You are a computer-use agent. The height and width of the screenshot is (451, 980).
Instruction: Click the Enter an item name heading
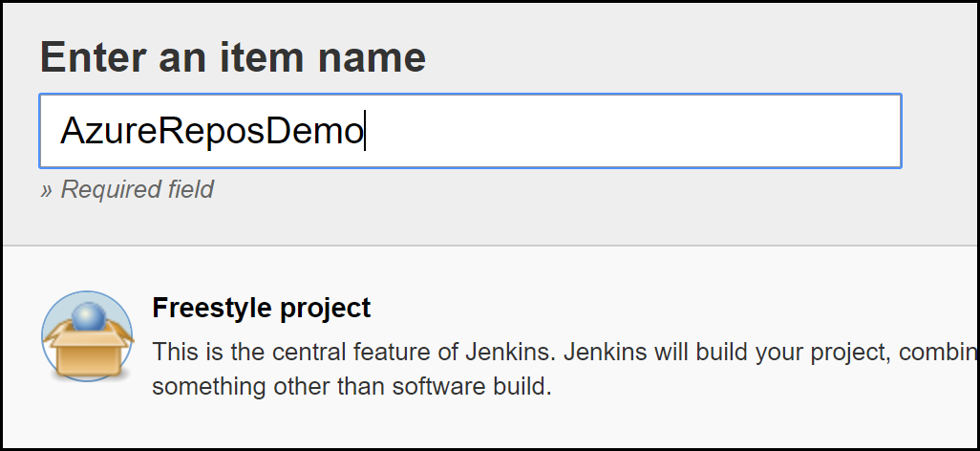pos(233,57)
